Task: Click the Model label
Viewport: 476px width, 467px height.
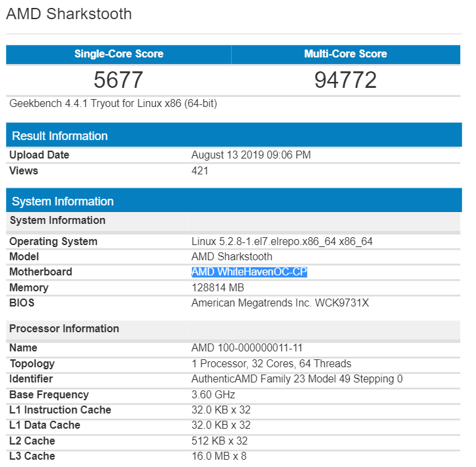Action: tap(24, 256)
